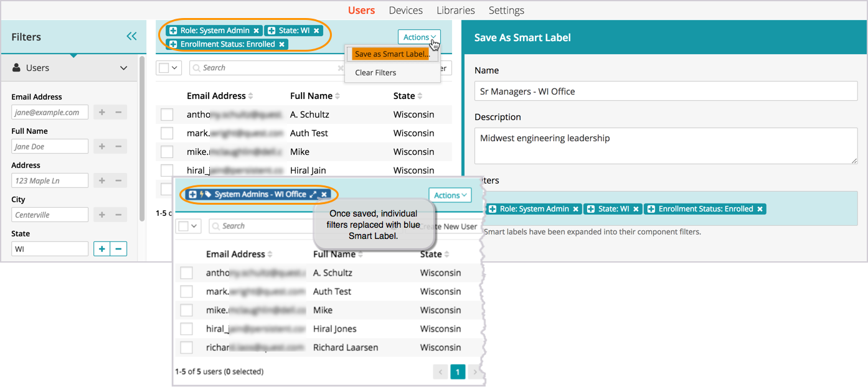Open the Actions dropdown beside the smart label
The height and width of the screenshot is (392, 868).
click(450, 195)
